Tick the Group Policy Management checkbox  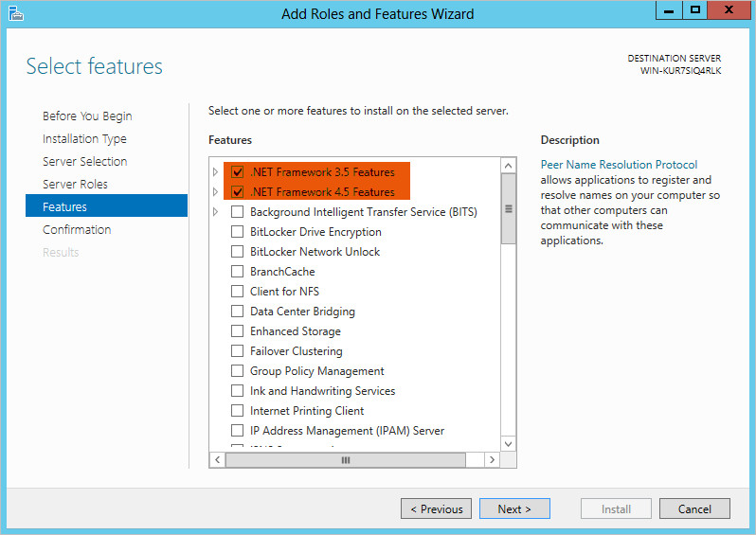(x=238, y=371)
